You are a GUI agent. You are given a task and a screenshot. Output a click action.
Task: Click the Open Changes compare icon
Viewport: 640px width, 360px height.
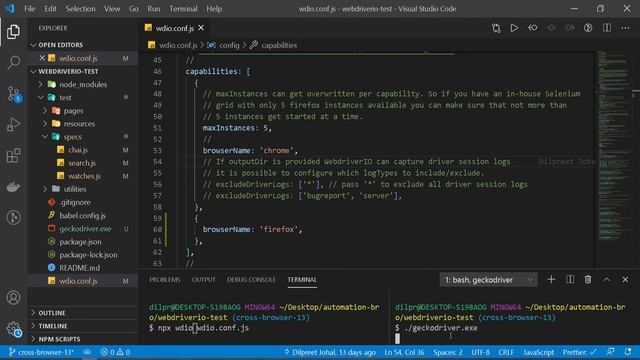(x=496, y=28)
